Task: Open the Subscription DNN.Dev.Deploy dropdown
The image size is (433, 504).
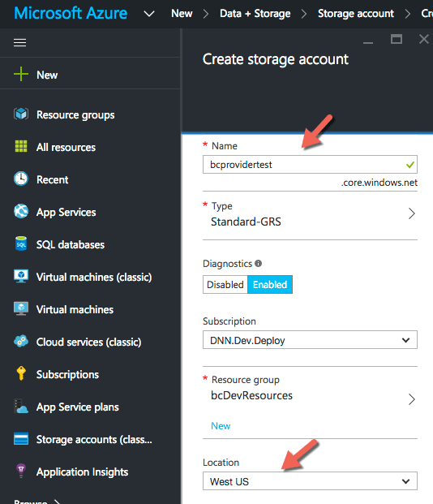Action: (x=310, y=340)
